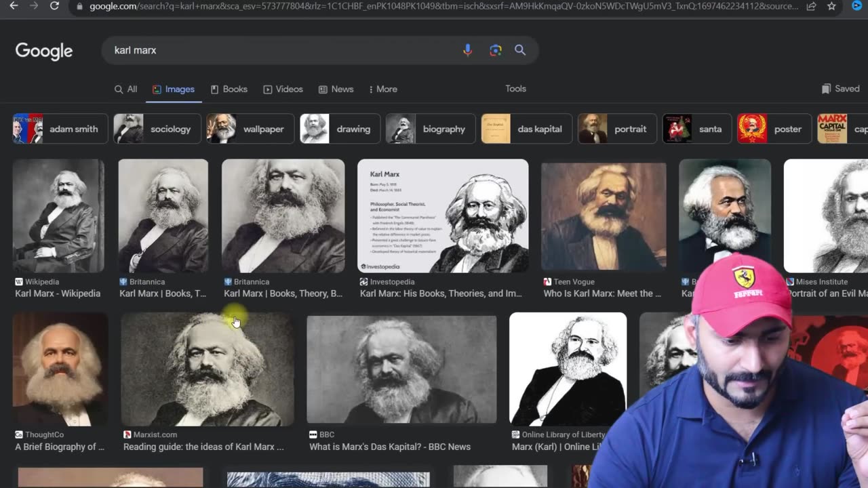Open the Wikipedia Karl Marx image thumbnail

(x=58, y=216)
